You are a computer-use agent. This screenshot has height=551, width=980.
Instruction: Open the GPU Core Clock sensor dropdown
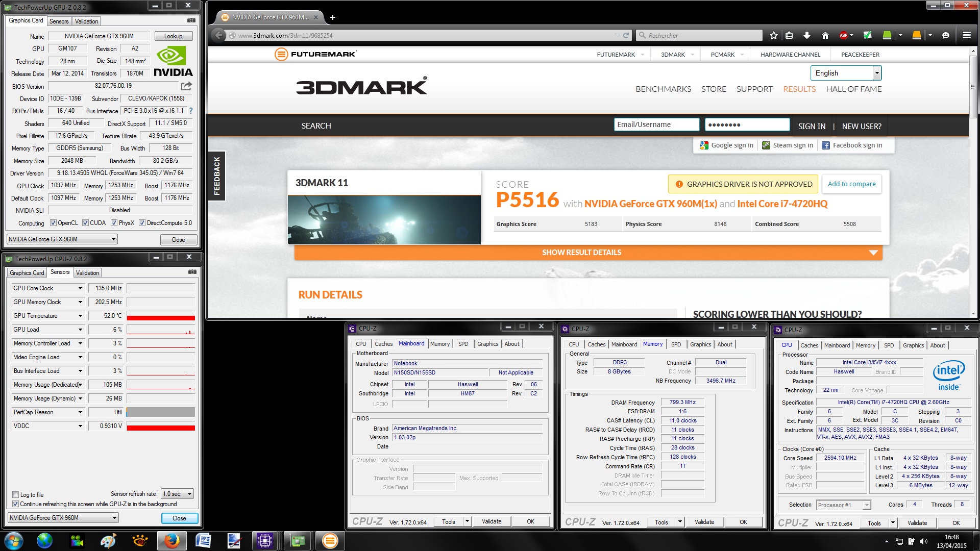(x=80, y=288)
